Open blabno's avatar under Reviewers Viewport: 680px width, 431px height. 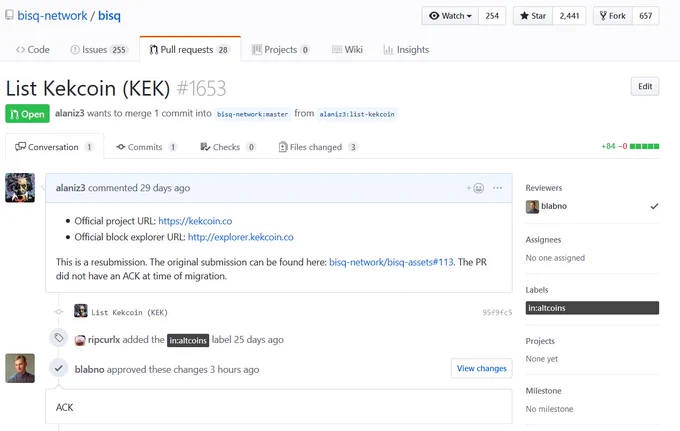(x=532, y=207)
